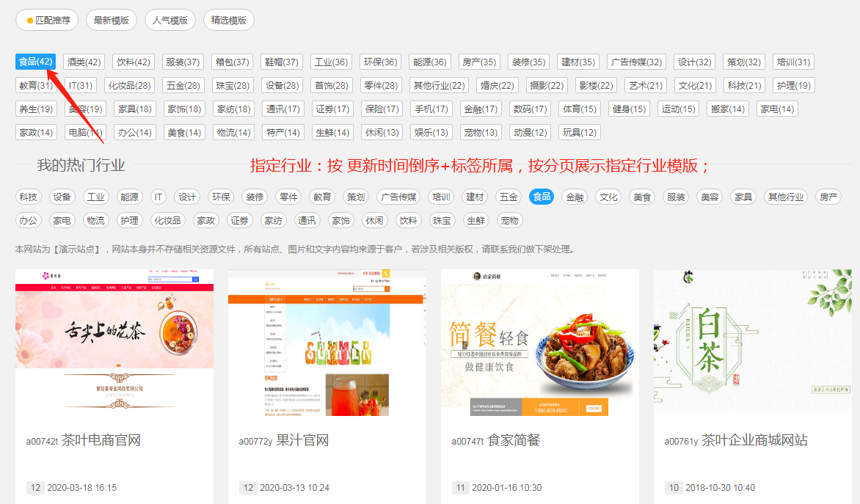Click the 食家简餐 template title

[514, 441]
